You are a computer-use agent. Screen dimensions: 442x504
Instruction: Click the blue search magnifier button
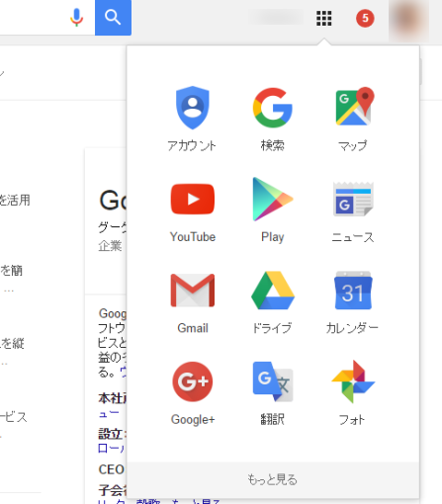click(x=113, y=18)
